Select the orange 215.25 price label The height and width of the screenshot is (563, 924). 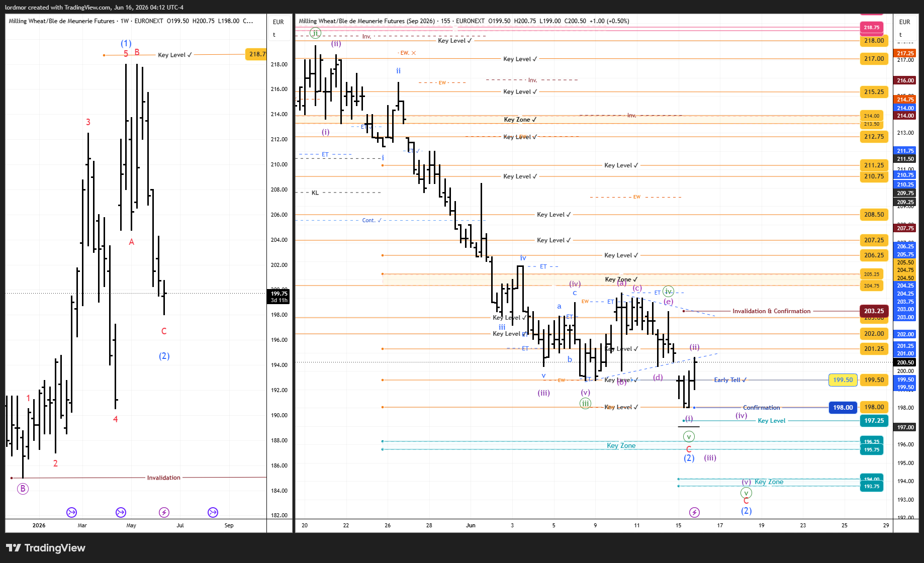[874, 92]
